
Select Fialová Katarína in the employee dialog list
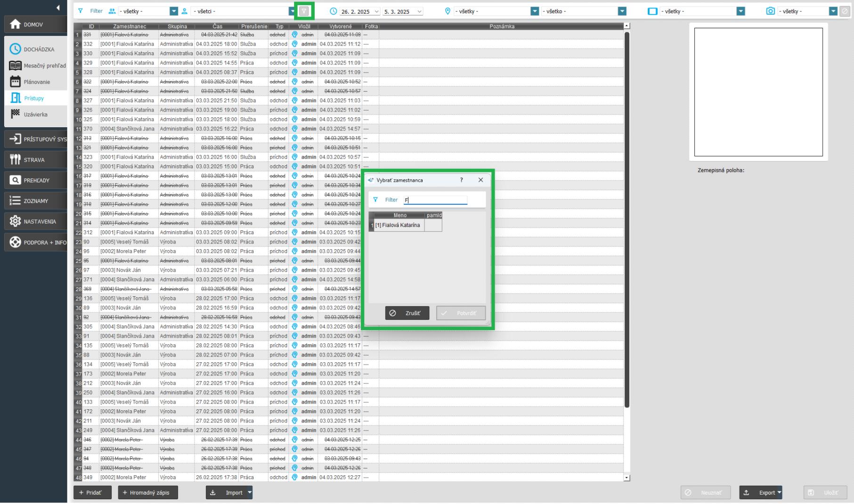coord(397,225)
